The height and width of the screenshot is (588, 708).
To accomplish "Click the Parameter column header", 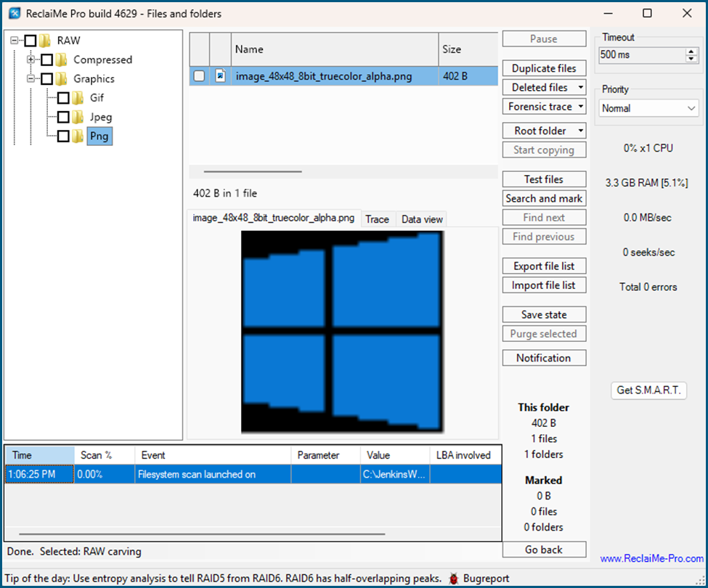I will click(325, 455).
